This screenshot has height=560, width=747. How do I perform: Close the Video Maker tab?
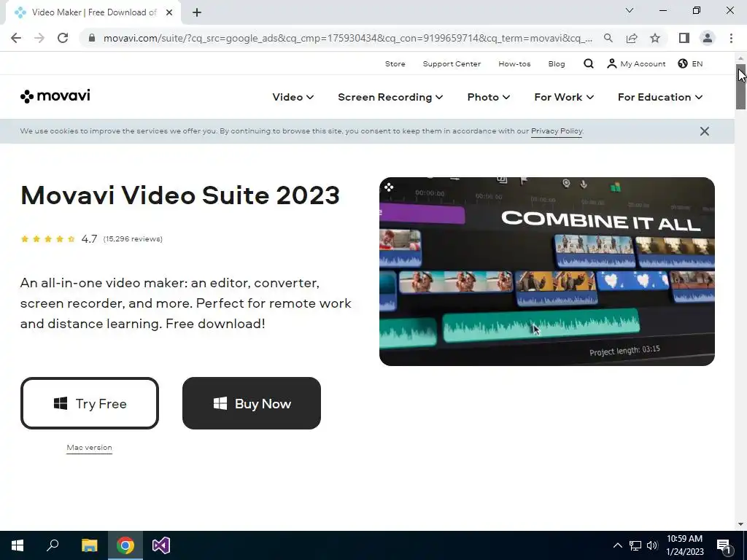click(x=169, y=12)
